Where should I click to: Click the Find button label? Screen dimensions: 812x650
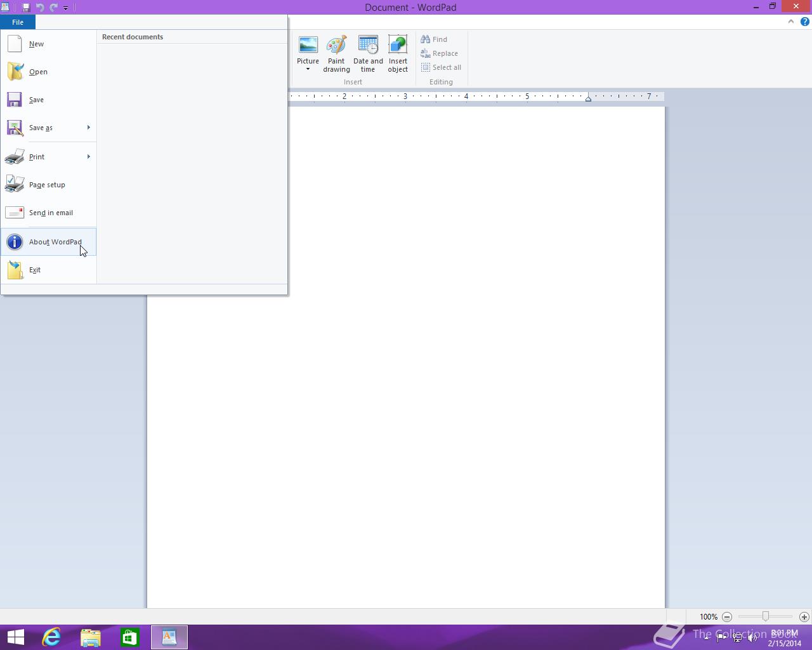[x=440, y=39]
